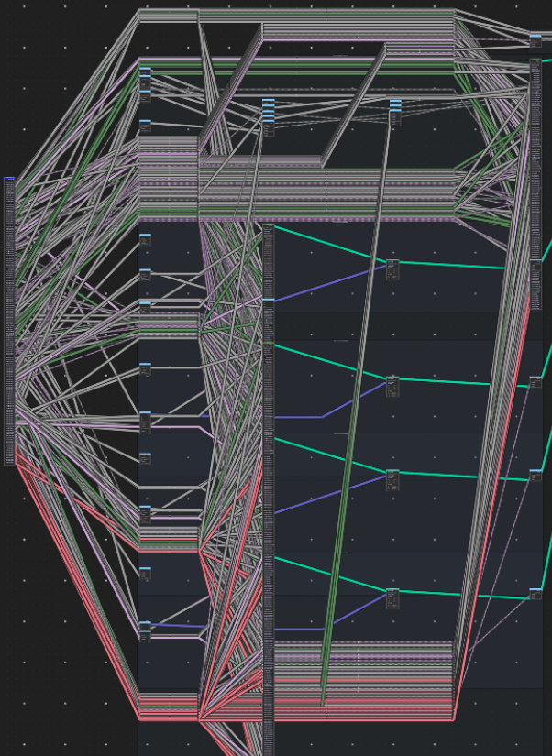
Task: Select the topmost of three small right-edge teal nodes
Action: (535, 382)
